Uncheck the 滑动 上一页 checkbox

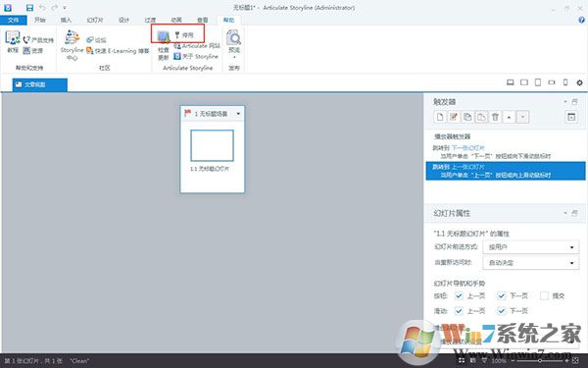[x=459, y=311]
